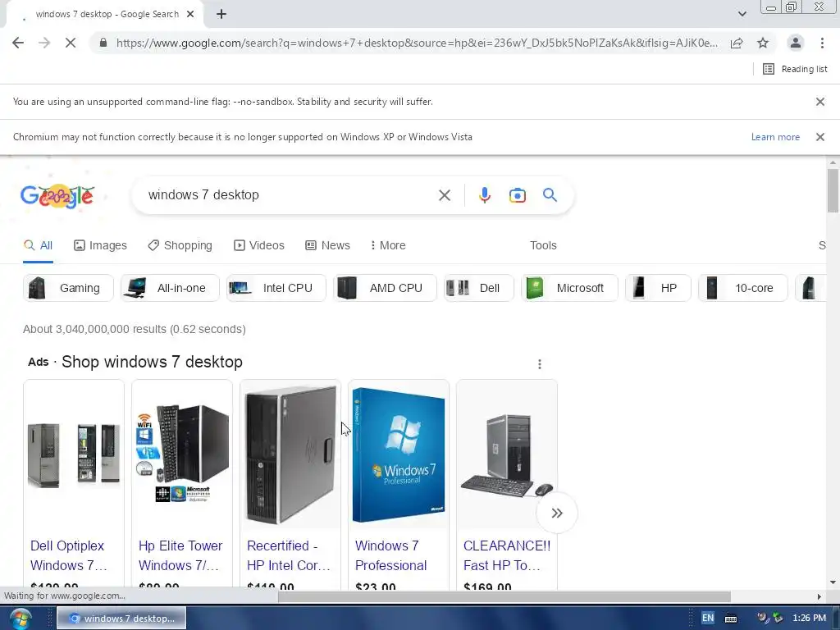Dismiss the no-sandbox warning bar

click(820, 102)
